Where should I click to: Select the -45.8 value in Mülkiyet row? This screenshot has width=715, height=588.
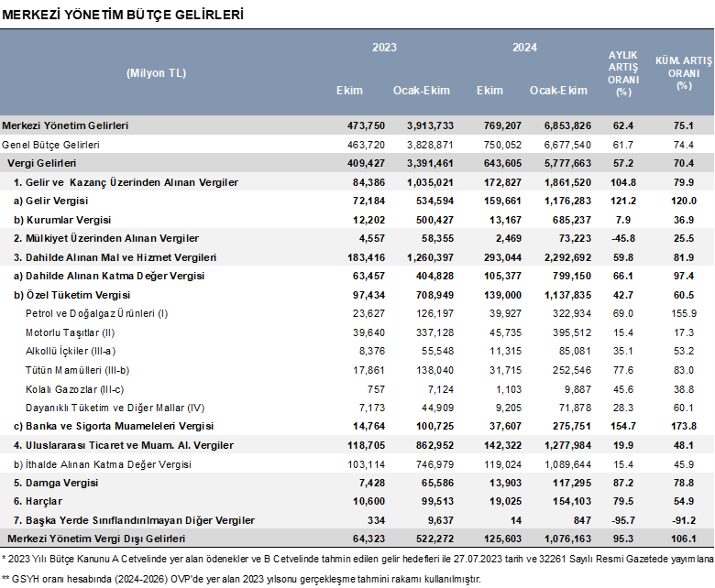623,239
